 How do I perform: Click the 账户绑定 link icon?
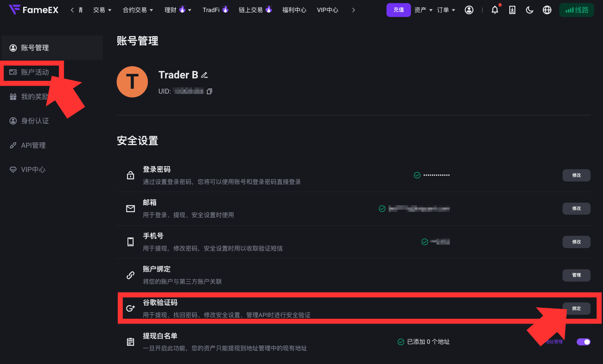click(130, 275)
